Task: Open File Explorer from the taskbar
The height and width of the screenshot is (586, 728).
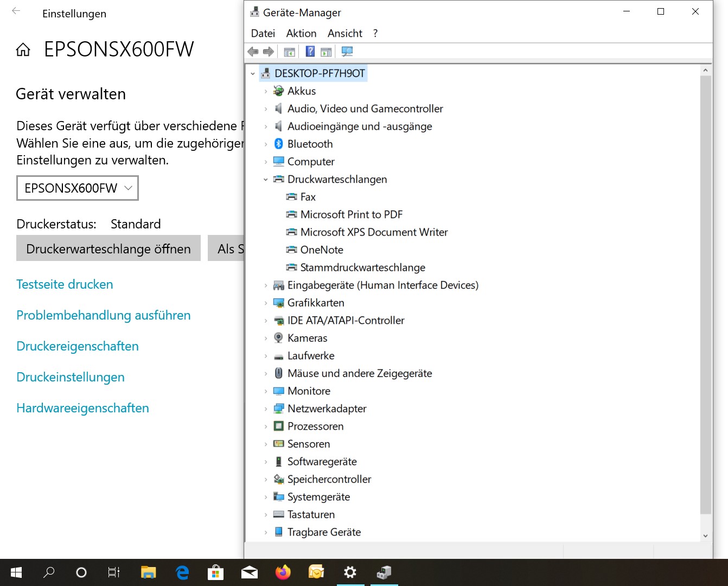Action: 148,572
